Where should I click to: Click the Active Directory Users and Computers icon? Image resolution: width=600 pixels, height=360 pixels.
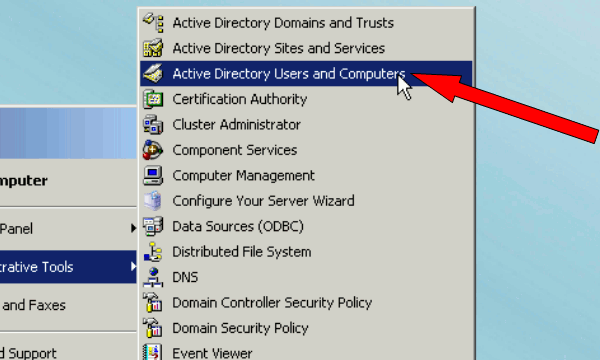click(153, 73)
